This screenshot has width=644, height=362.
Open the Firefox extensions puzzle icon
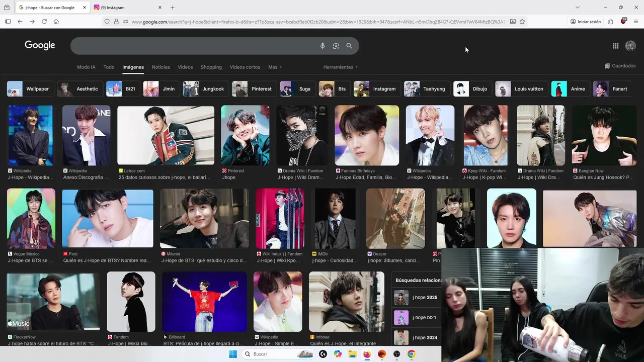click(610, 22)
